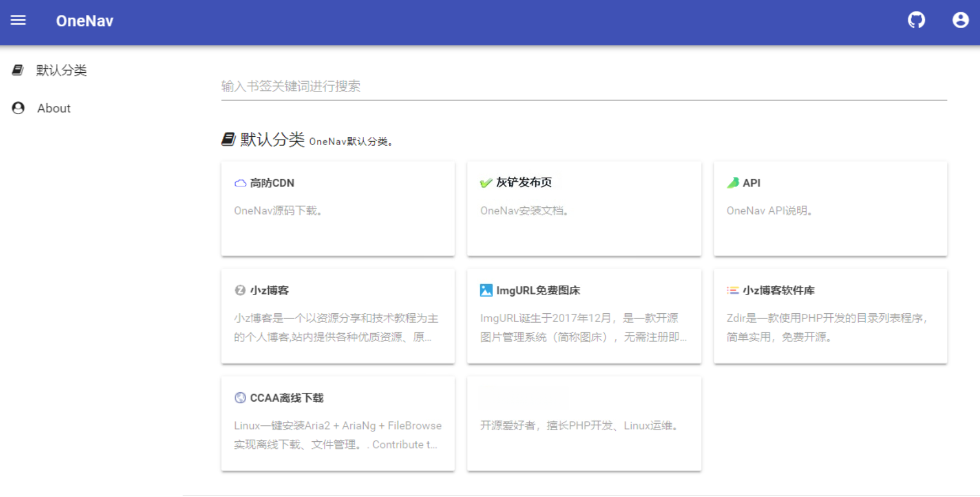This screenshot has height=497, width=980.
Task: Click the globe icon on CCAA离线下载
Action: coord(240,398)
